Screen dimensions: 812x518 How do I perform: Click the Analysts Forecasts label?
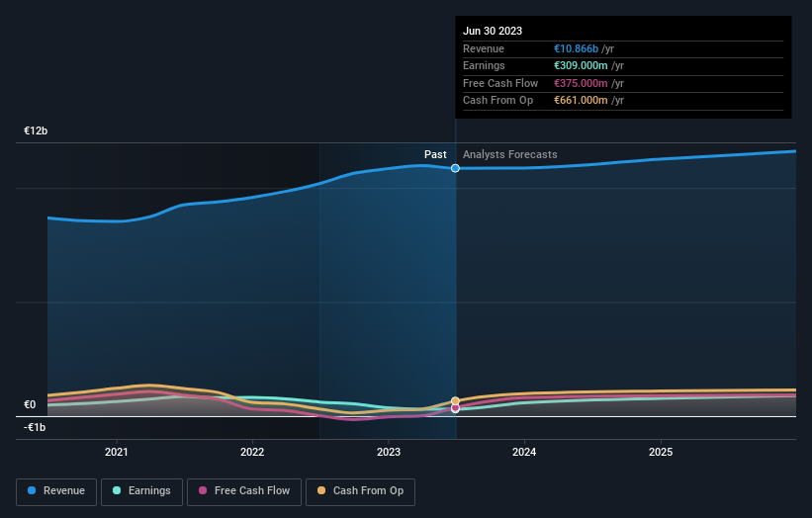tap(510, 154)
